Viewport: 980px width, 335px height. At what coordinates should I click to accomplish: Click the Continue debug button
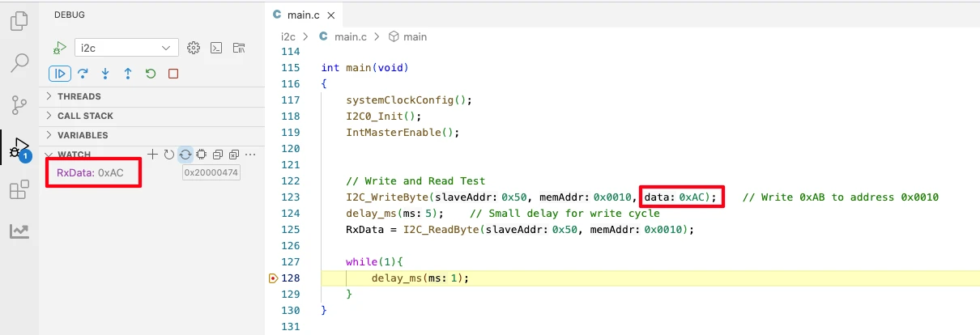(59, 74)
